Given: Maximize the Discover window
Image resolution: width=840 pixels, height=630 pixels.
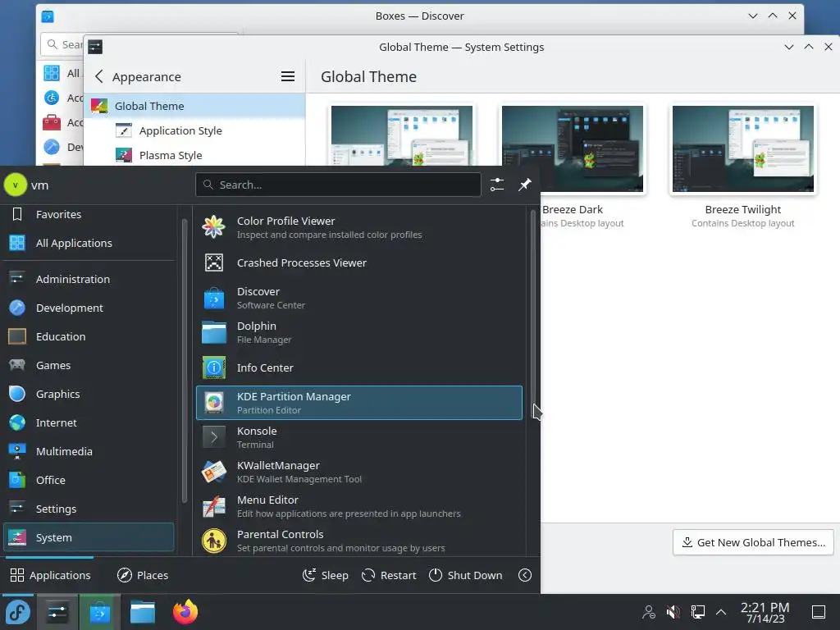Looking at the screenshot, I should 773,16.
